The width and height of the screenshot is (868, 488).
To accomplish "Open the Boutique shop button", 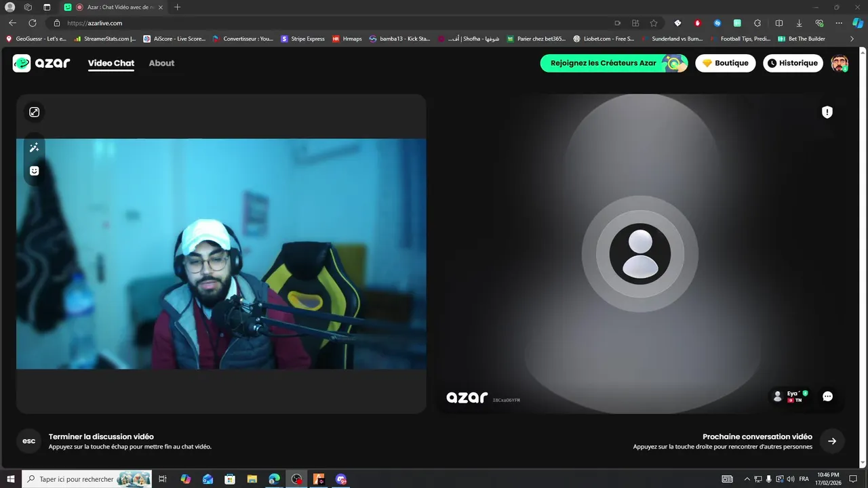I will [x=725, y=63].
